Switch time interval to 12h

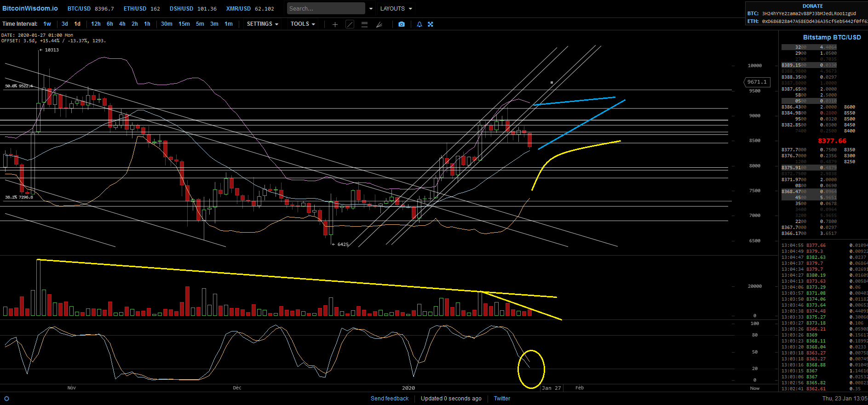pyautogui.click(x=96, y=24)
